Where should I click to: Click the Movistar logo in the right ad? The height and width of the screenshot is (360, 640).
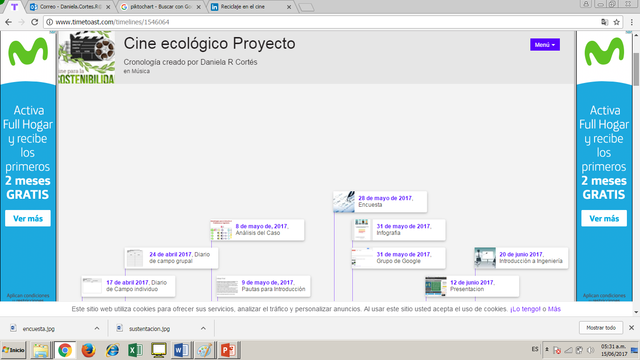(604, 51)
